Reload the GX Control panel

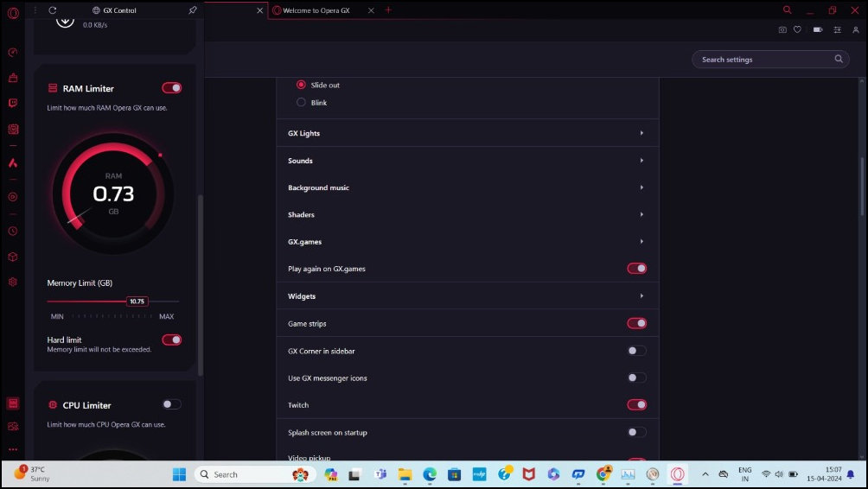[53, 10]
